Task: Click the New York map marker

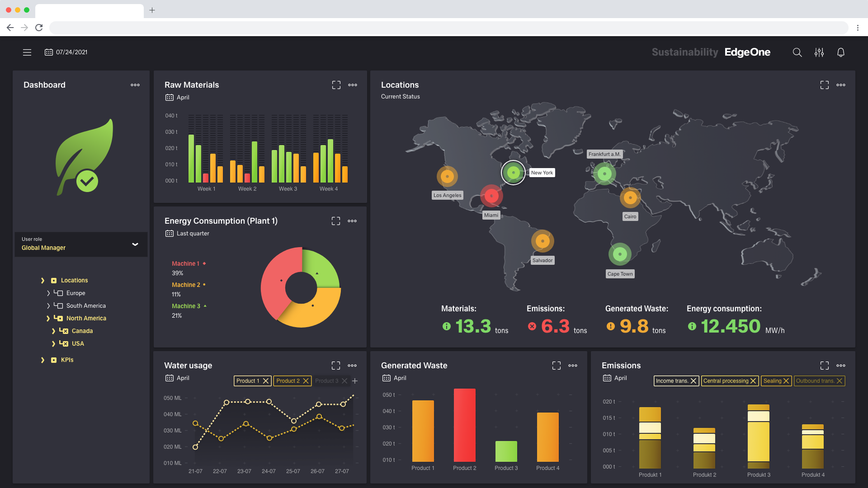Action: pyautogui.click(x=513, y=173)
